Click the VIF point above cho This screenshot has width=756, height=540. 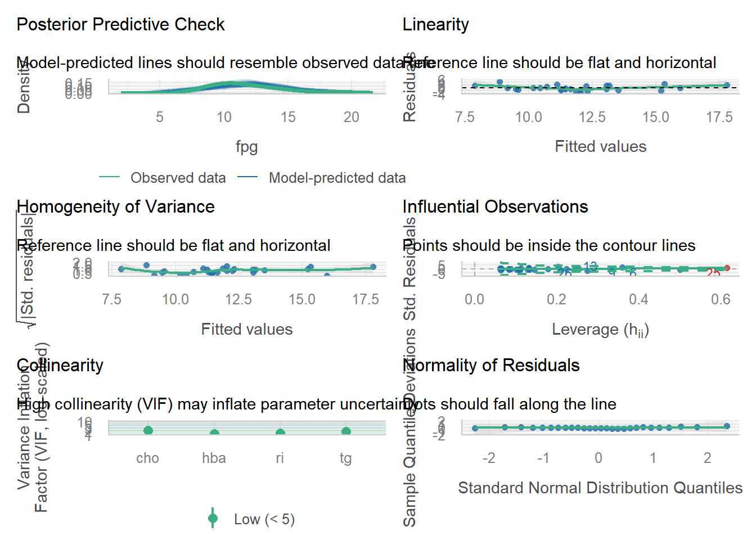[148, 430]
